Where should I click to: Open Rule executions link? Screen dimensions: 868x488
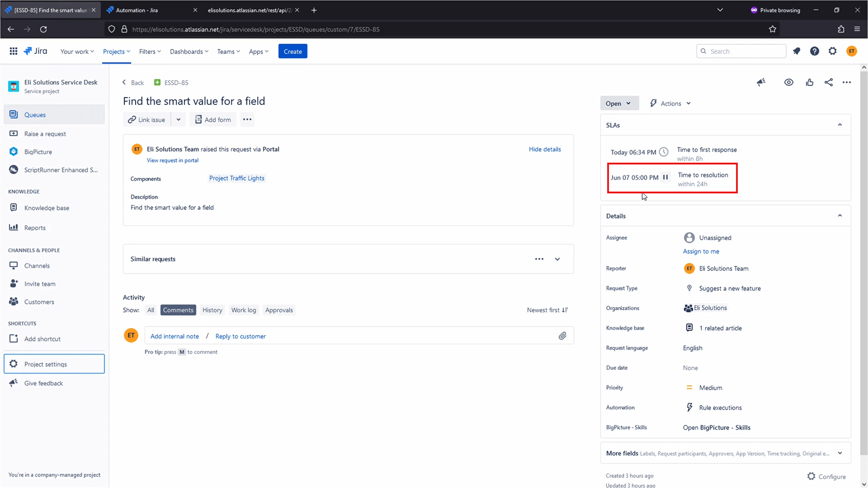point(720,407)
